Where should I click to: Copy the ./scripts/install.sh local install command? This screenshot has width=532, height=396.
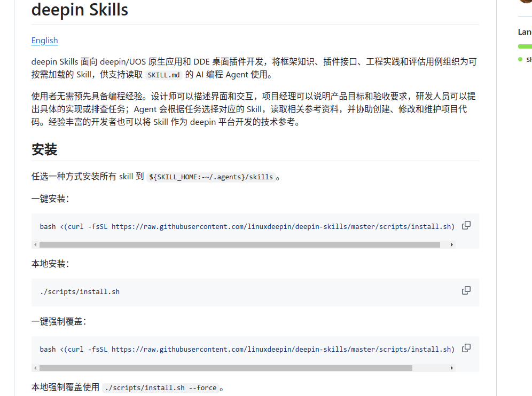tap(466, 290)
